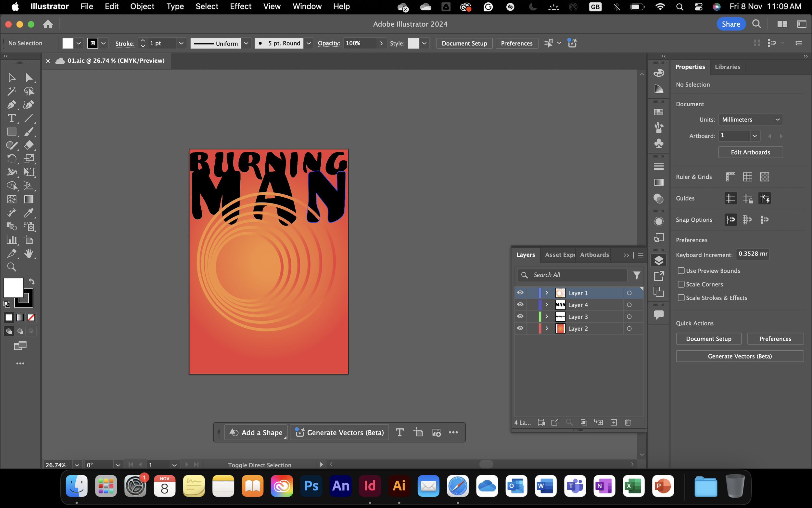812x508 pixels.
Task: Hide Layer 4 visibility eye
Action: click(x=520, y=305)
